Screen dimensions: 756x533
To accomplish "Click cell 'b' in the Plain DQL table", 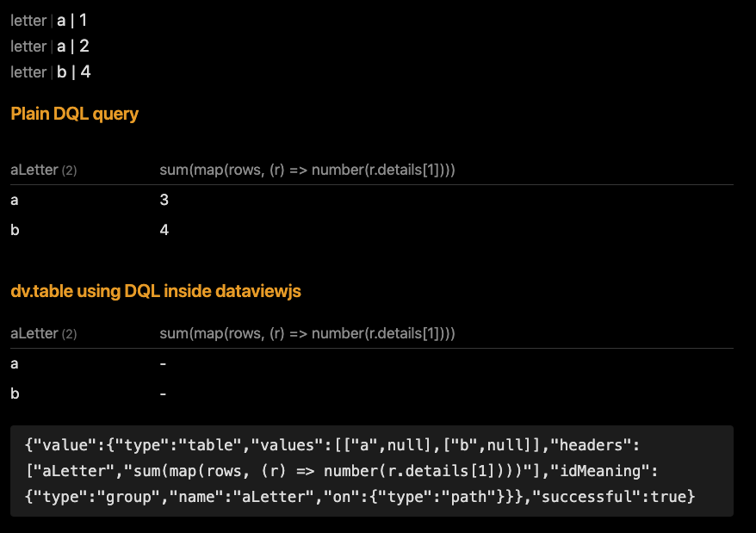I will coord(15,230).
